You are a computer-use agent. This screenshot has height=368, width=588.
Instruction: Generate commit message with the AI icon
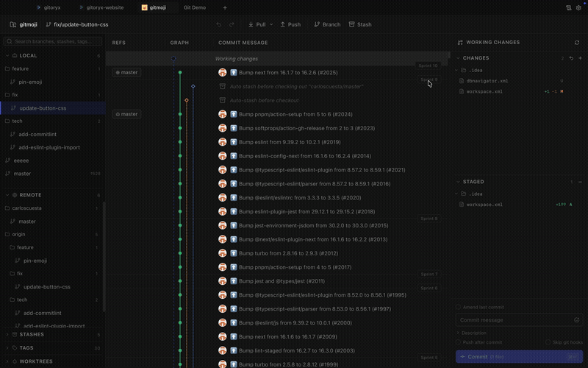576,320
